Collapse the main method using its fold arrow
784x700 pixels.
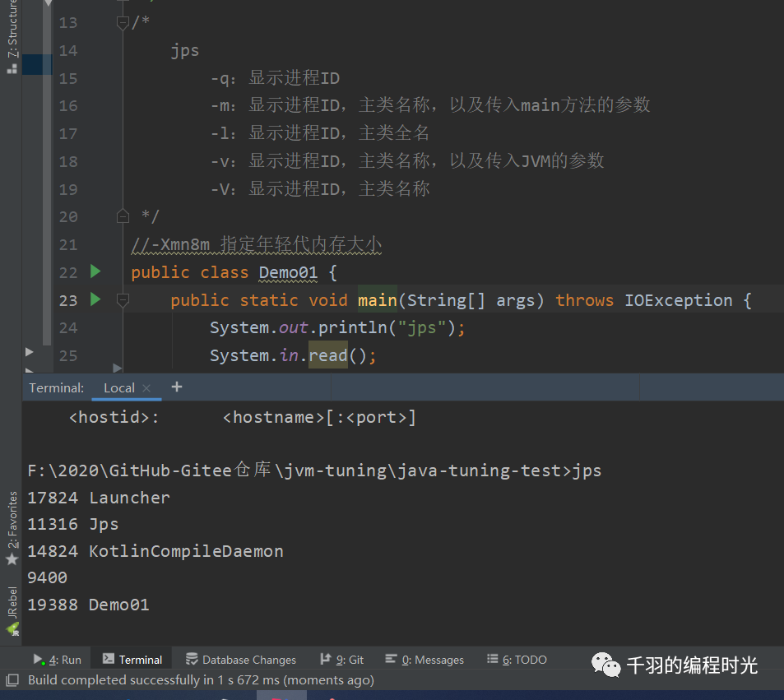123,300
